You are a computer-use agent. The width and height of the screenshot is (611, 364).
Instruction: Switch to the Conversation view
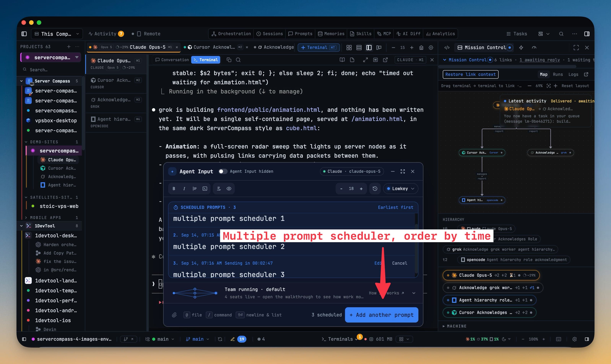[x=172, y=60]
